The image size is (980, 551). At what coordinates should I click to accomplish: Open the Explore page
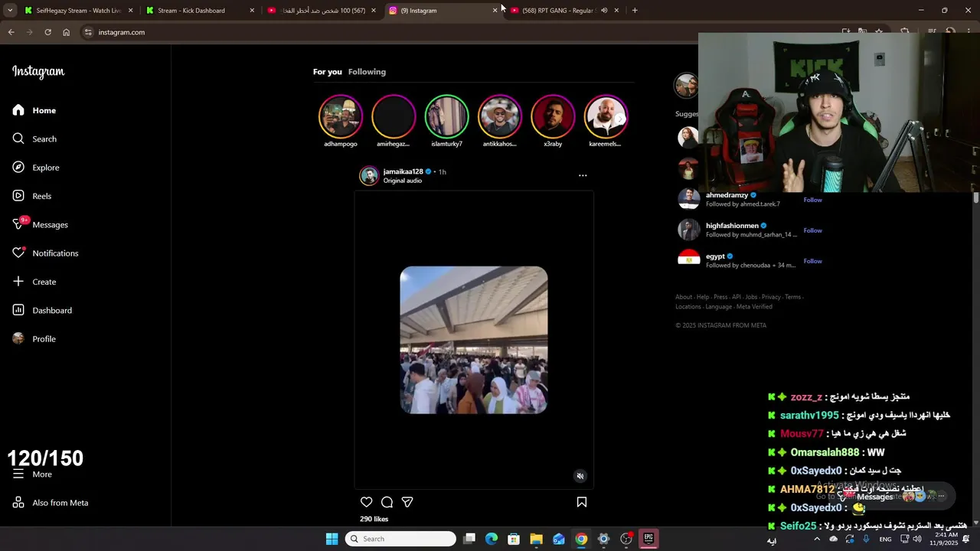[x=36, y=168]
